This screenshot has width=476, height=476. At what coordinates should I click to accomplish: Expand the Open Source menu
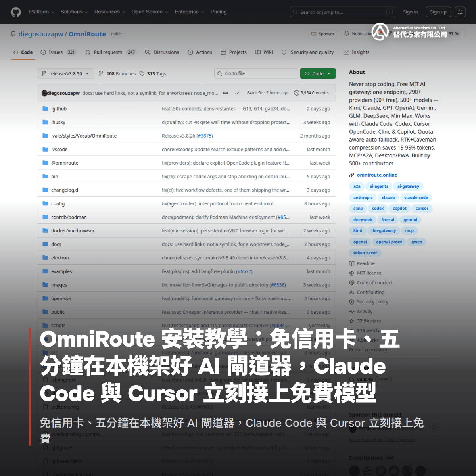point(150,12)
